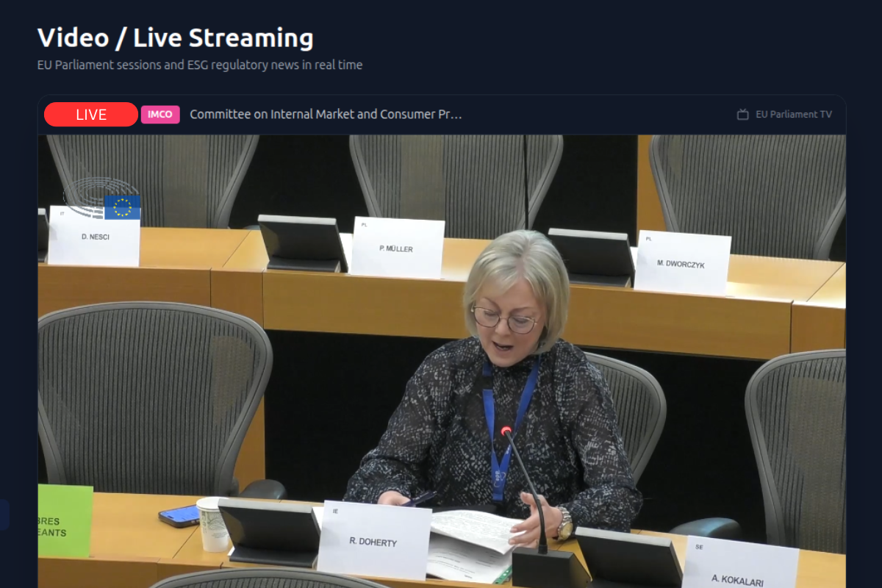Click the subtitle about ESG regulatory news

(x=200, y=65)
